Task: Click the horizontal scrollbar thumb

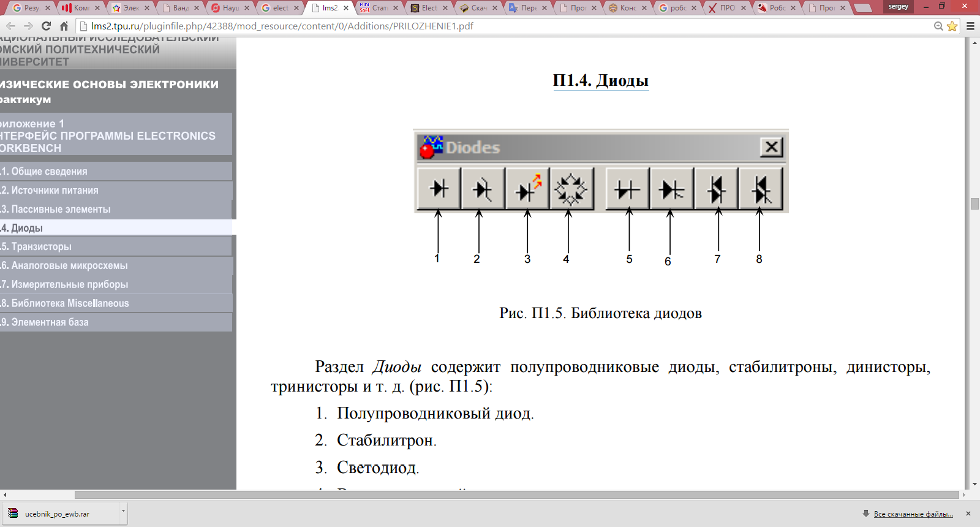Action: [x=517, y=495]
